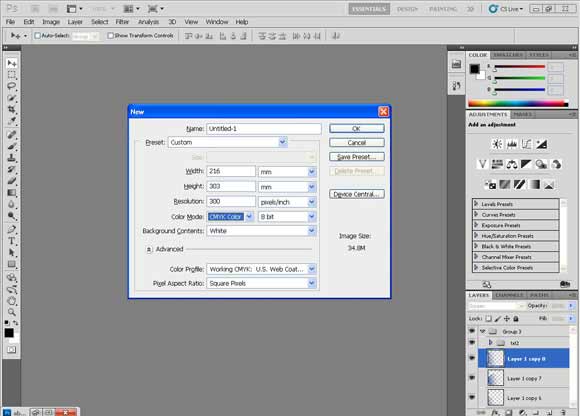This screenshot has width=580, height=416.
Task: Click the foreground color swatch in Color panel
Action: click(475, 69)
